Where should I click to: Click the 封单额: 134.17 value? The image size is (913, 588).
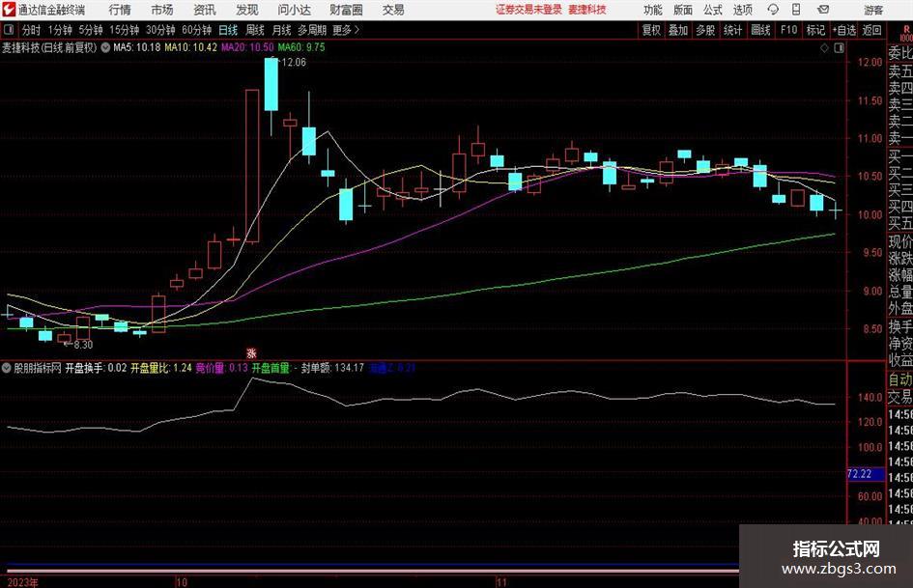pyautogui.click(x=332, y=368)
